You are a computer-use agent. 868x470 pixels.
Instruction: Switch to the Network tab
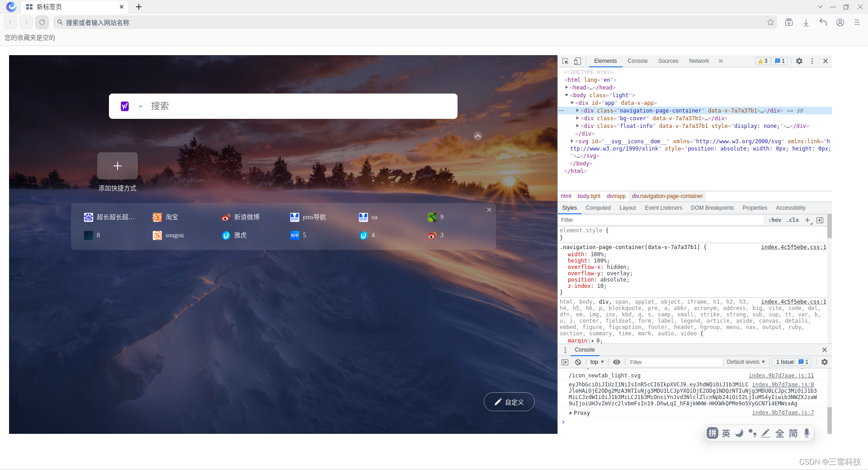pyautogui.click(x=698, y=61)
